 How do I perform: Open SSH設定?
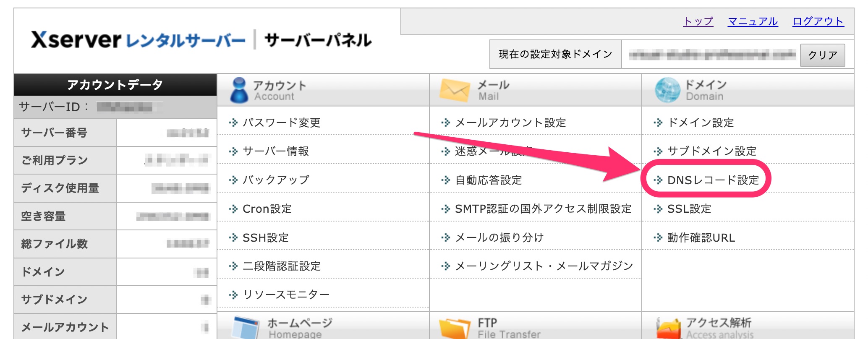click(266, 237)
